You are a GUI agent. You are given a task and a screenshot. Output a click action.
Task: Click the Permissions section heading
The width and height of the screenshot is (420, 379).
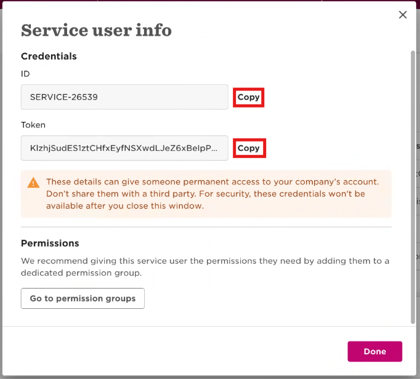click(50, 243)
